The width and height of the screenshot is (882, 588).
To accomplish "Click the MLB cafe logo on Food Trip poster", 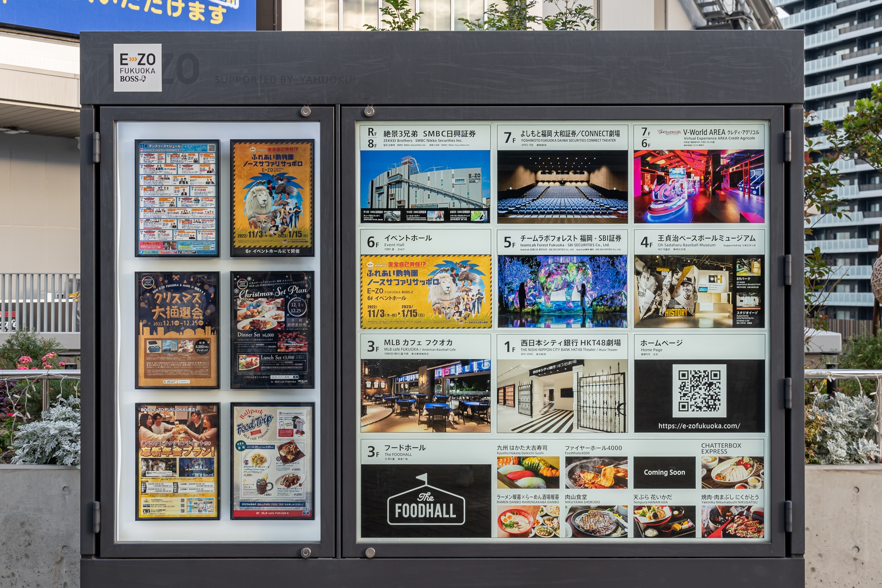I will pos(306,511).
